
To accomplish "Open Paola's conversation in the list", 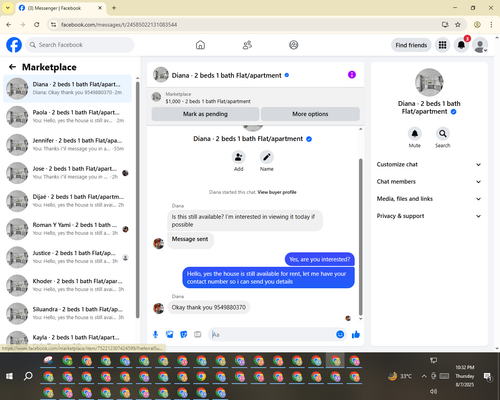I will (67, 117).
